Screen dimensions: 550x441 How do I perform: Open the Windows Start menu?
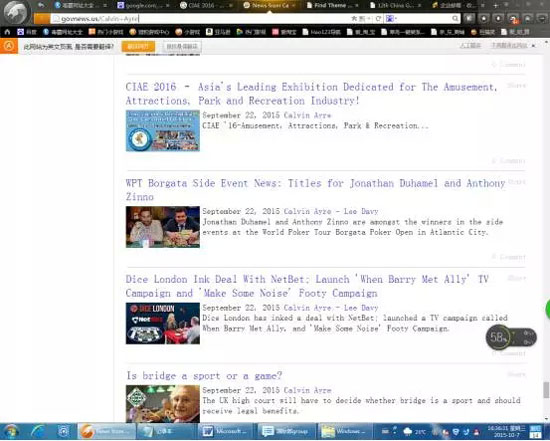[x=11, y=431]
